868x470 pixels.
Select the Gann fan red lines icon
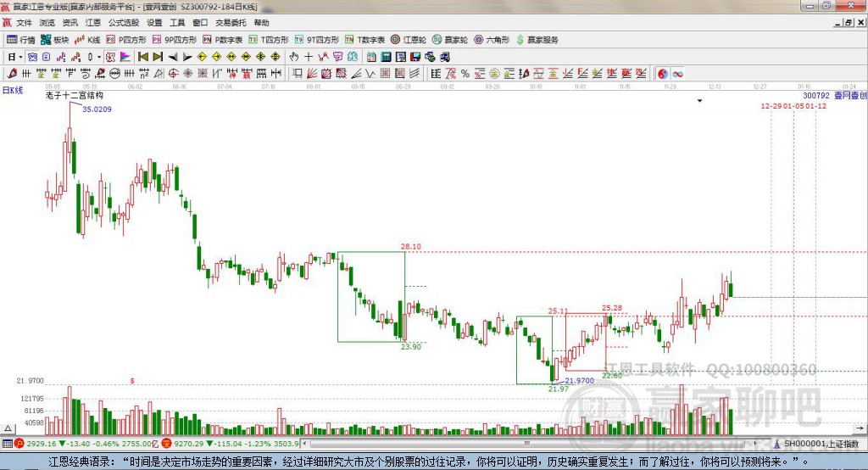click(312, 74)
